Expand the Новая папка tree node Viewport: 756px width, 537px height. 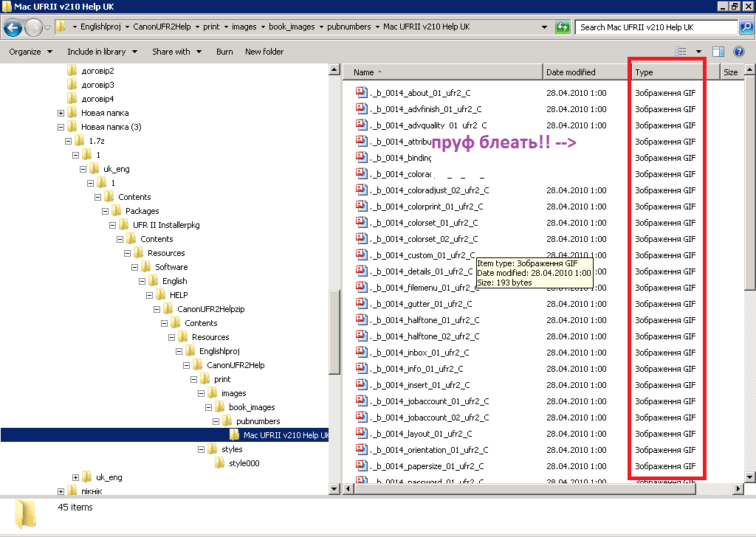(x=61, y=113)
